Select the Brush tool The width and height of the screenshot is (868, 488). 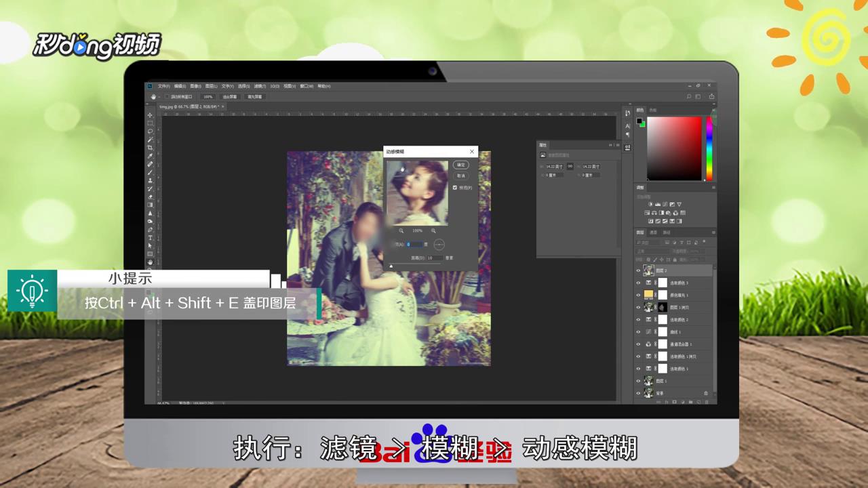click(151, 172)
